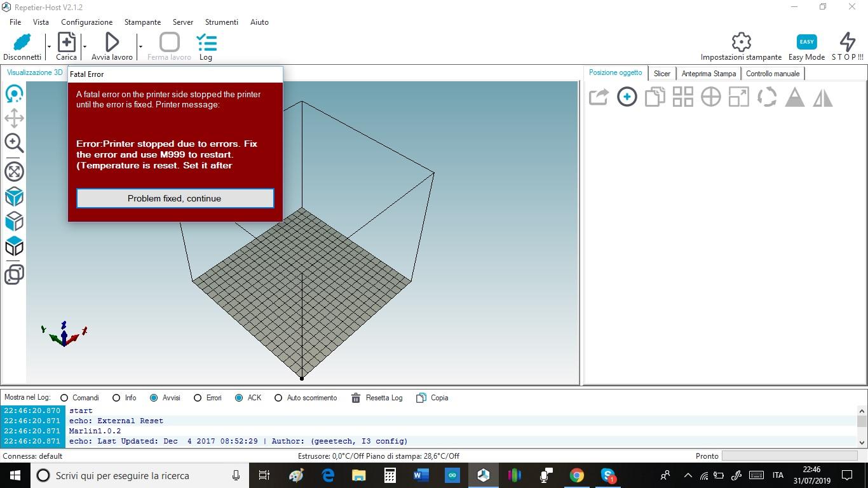Disable the ACK log filter

pos(239,398)
